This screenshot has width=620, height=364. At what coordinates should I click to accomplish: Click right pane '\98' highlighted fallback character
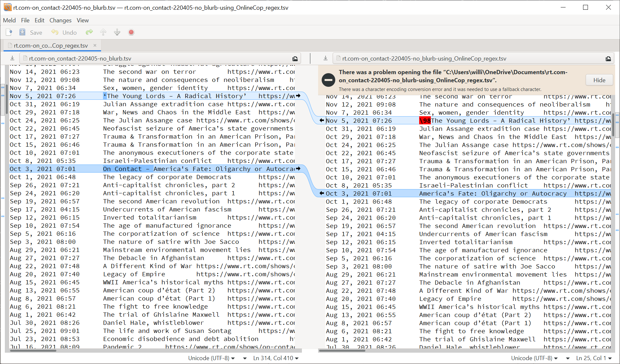click(425, 120)
